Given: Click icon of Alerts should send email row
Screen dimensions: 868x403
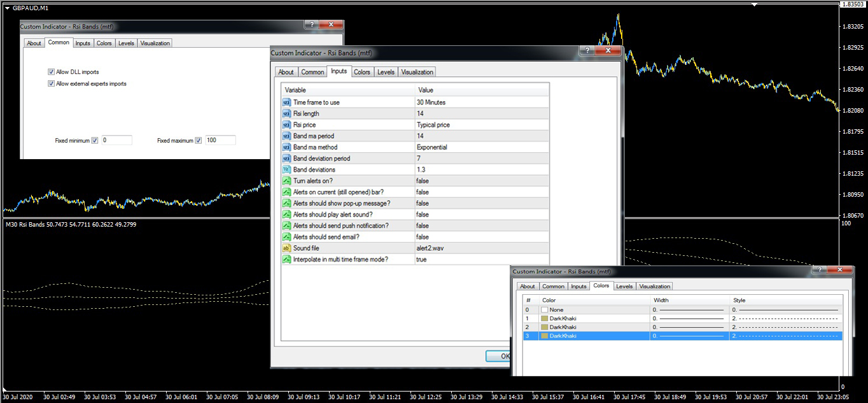Looking at the screenshot, I should 286,237.
